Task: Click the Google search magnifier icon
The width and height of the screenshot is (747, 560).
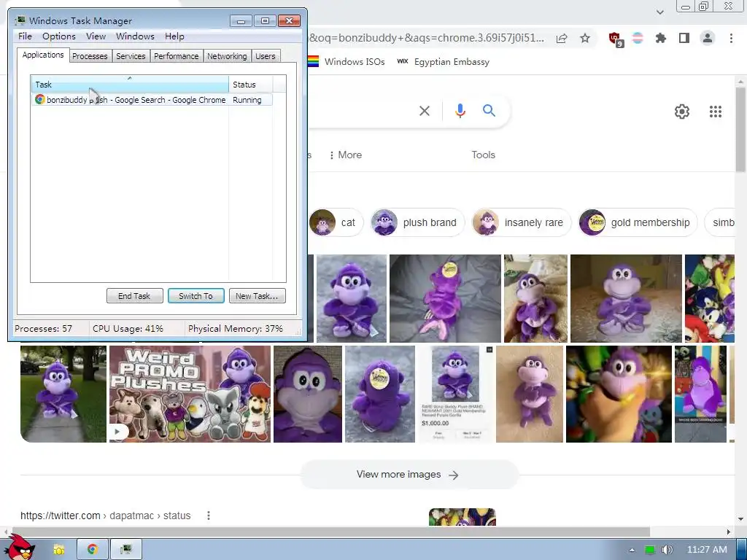Action: coord(489,111)
